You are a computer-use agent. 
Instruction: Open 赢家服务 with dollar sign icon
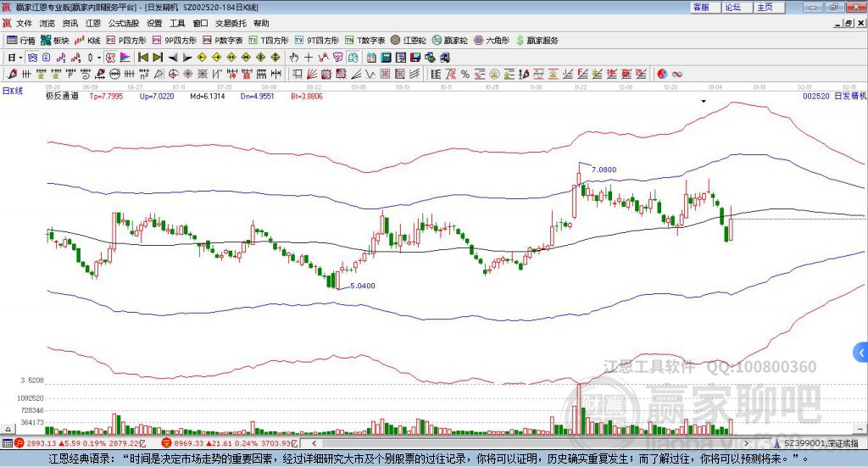click(537, 41)
